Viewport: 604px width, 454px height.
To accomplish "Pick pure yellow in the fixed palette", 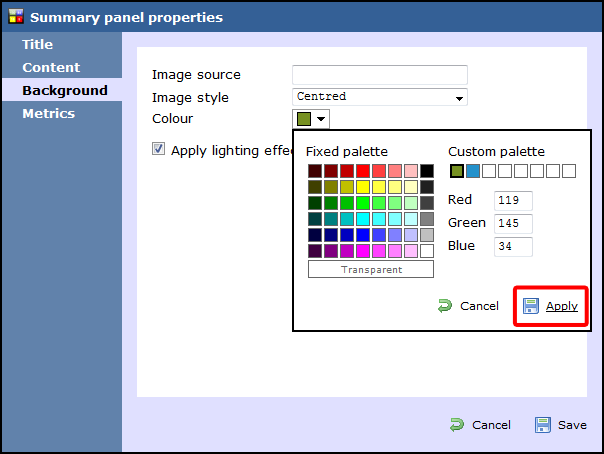I will click(363, 187).
